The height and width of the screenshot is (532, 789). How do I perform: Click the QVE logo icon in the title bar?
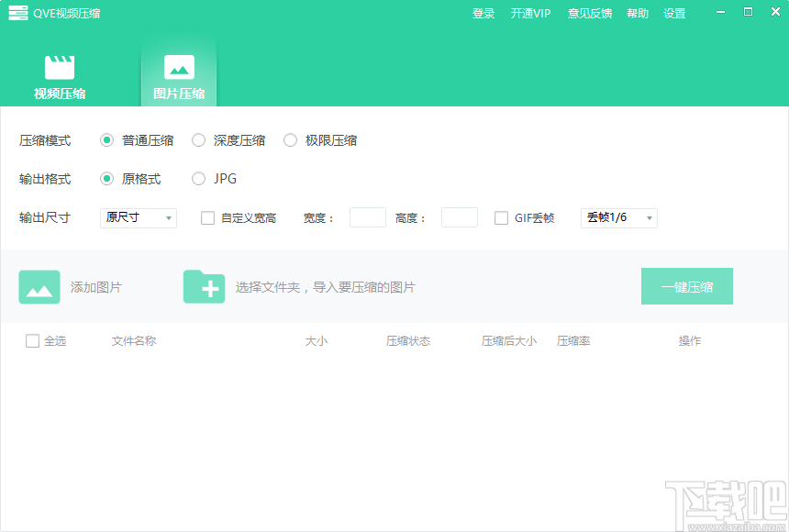(17, 13)
